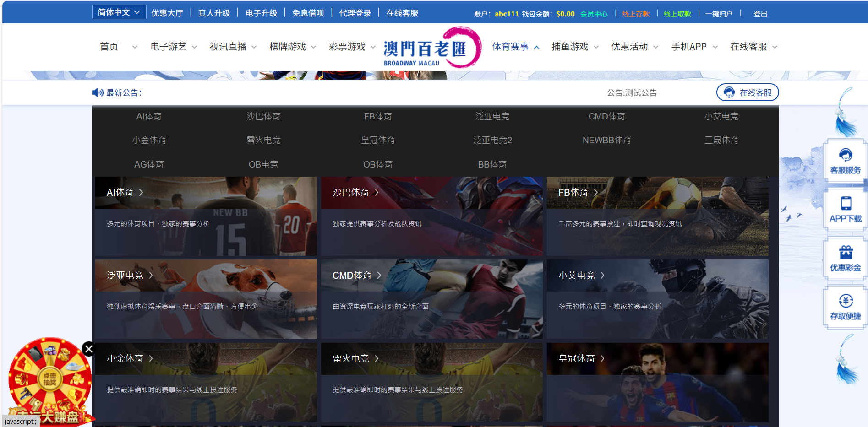The width and height of the screenshot is (868, 427).
Task: Open 会员中心 member center
Action: (594, 14)
